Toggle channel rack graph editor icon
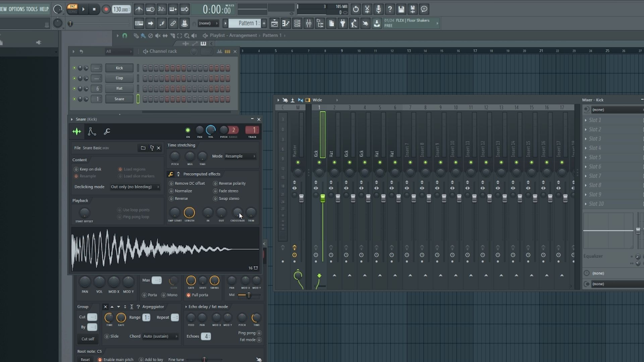This screenshot has height=362, width=644. [219, 51]
